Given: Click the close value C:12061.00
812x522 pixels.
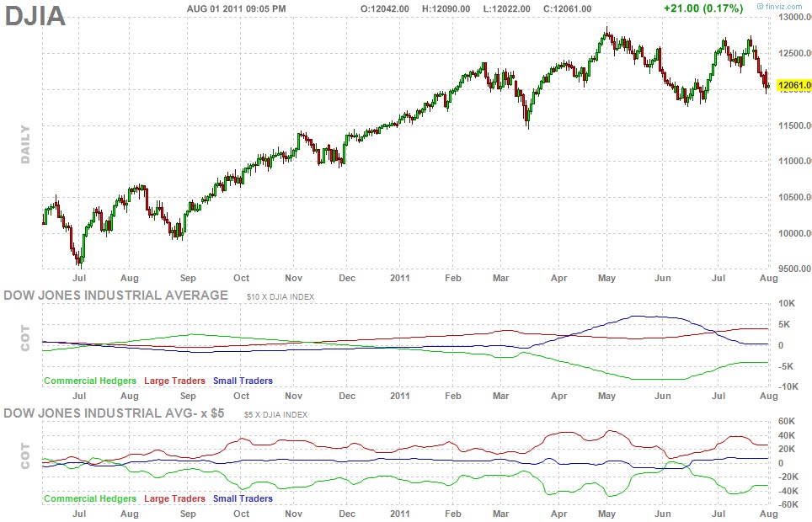Looking at the screenshot, I should (567, 8).
